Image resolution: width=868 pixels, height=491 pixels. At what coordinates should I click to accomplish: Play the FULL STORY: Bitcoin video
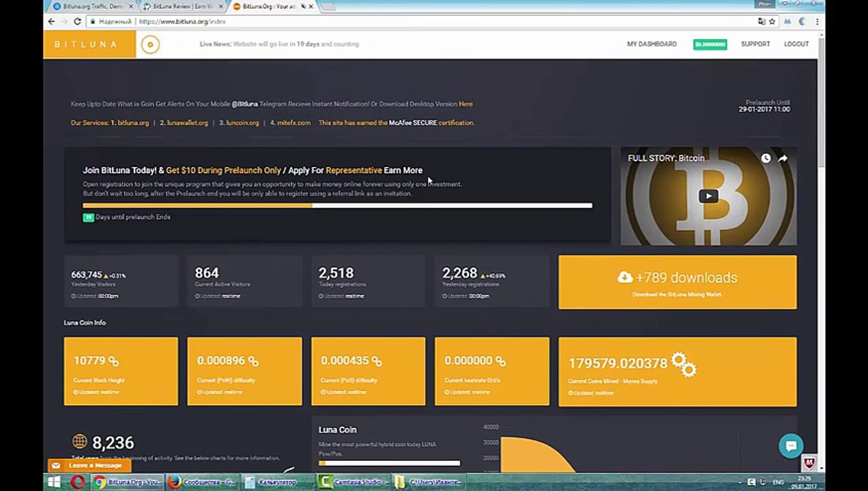pos(708,196)
